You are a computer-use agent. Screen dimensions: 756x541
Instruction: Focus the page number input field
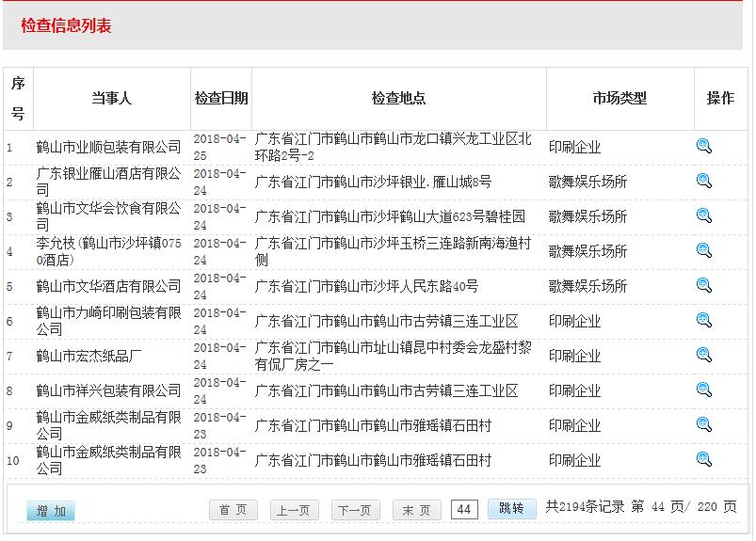point(464,509)
